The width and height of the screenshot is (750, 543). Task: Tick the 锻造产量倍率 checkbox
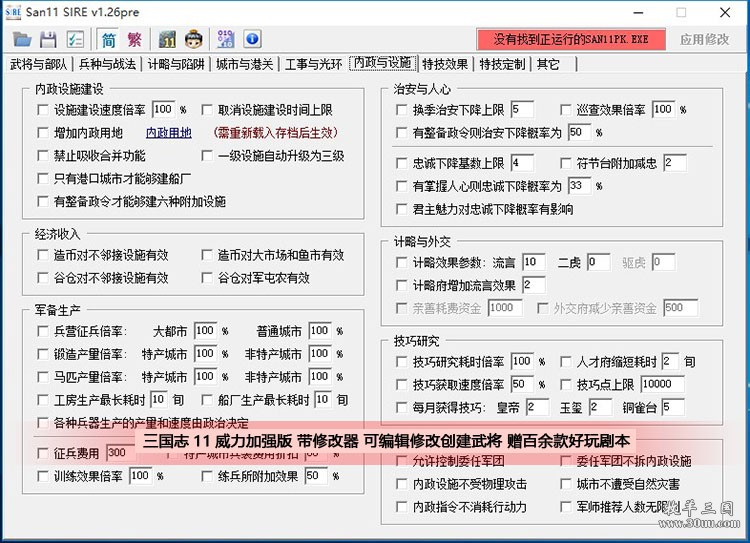pyautogui.click(x=43, y=354)
